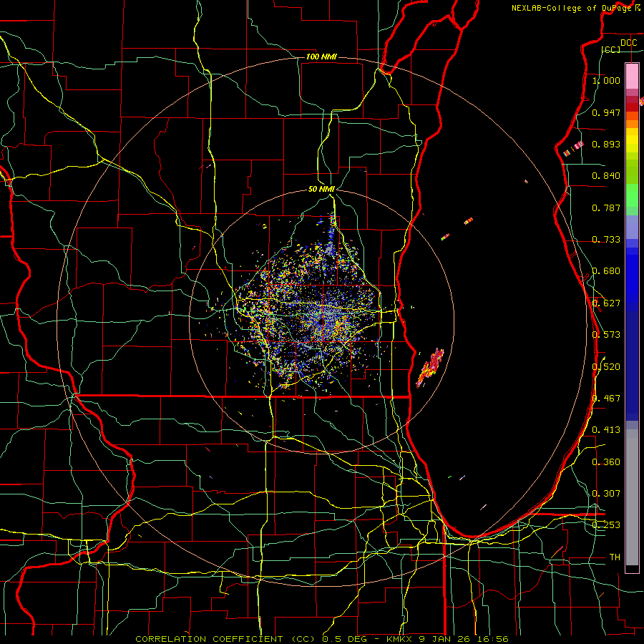Pick the bright green color bar segment
644x644 pixels.
[x=632, y=195]
